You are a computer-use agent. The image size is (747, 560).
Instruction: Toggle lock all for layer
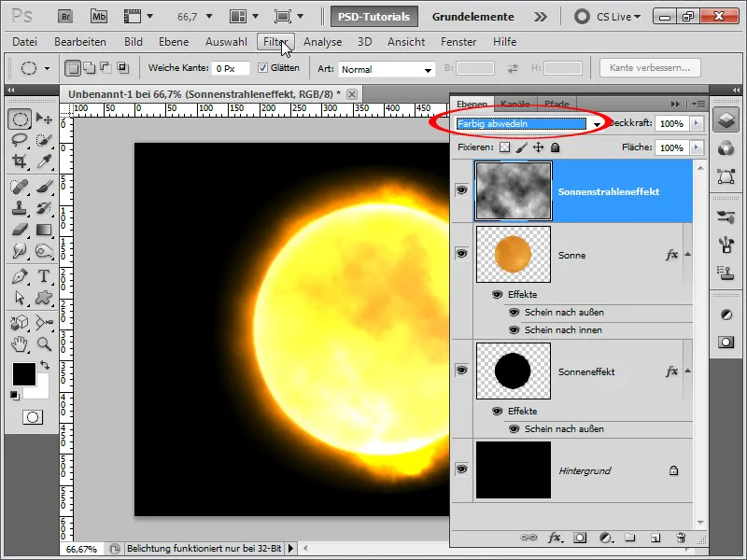point(555,147)
